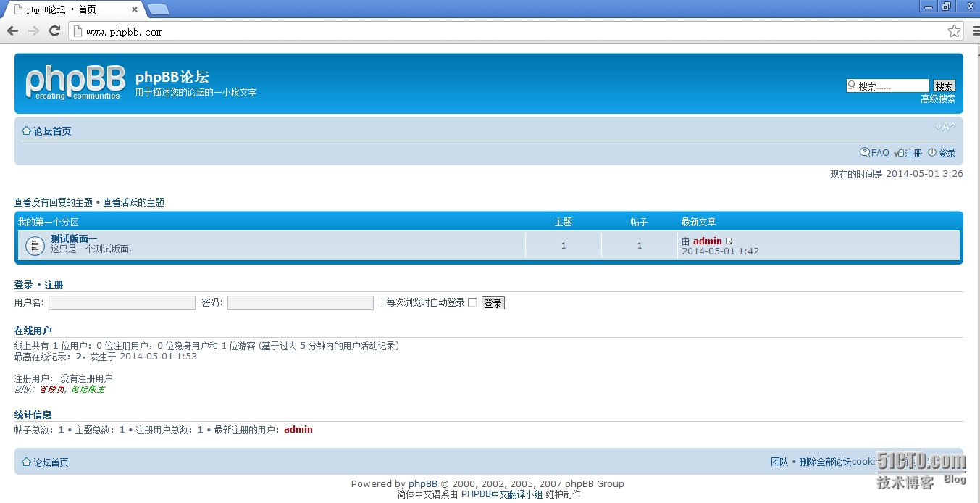Click the 用户名 username input field
Screen dimensions: 980x503
[122, 303]
